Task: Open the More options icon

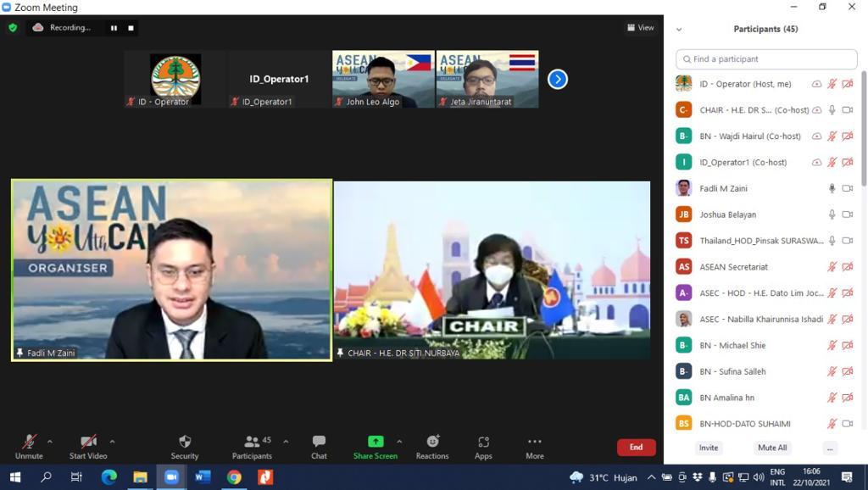Action: (x=534, y=442)
